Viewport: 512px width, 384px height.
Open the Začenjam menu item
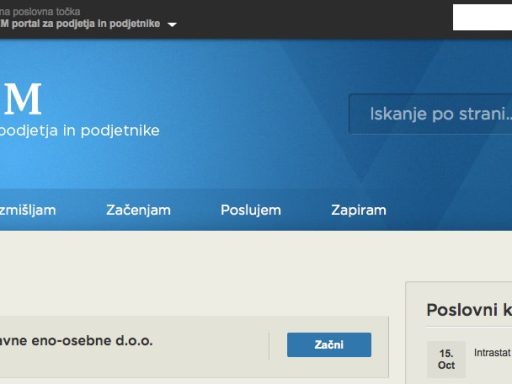tap(138, 210)
